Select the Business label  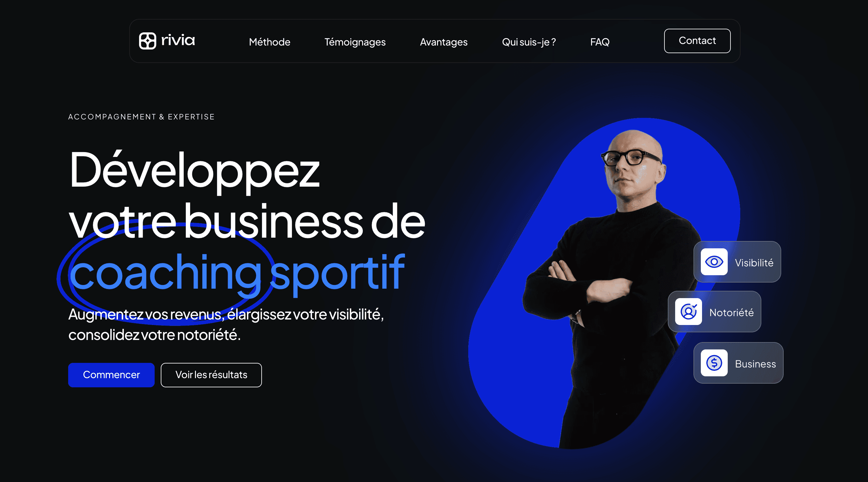(x=755, y=364)
